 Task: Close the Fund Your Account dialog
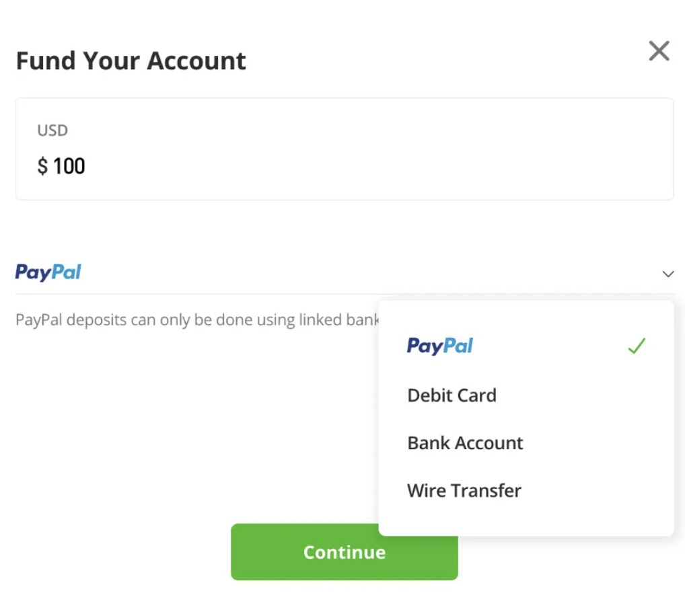[x=659, y=51]
